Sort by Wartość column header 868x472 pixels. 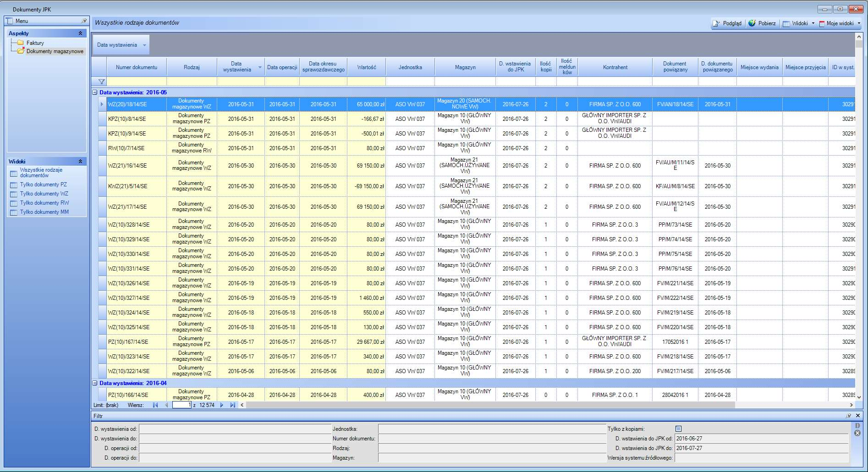(367, 67)
